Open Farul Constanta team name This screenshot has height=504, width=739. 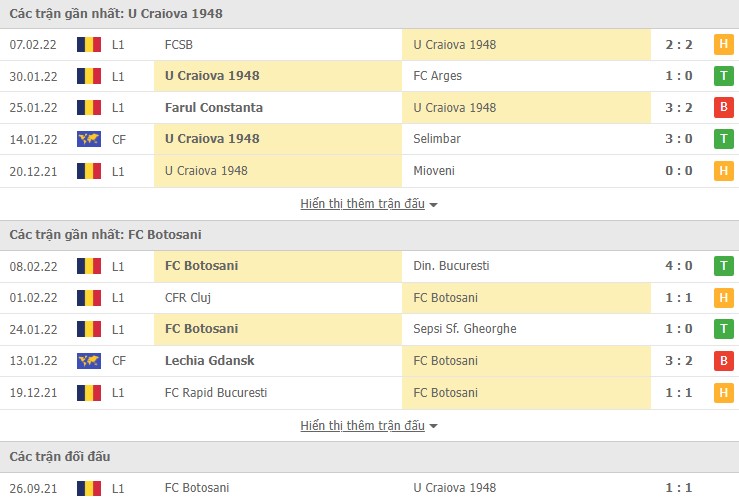pos(213,107)
